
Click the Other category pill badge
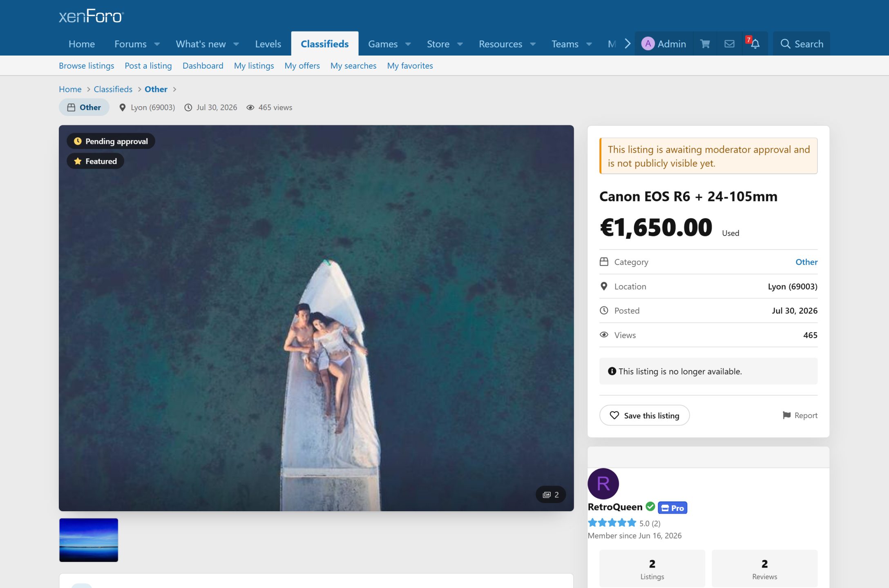coord(84,107)
